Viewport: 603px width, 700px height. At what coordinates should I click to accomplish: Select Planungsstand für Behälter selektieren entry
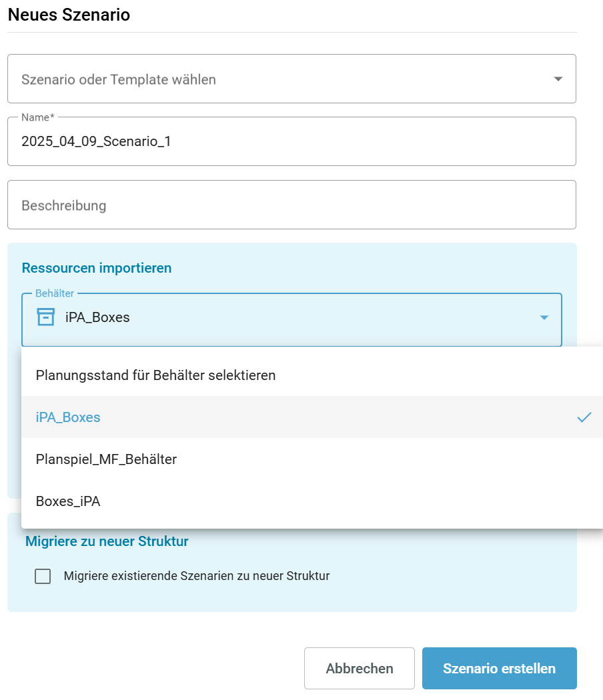click(312, 375)
